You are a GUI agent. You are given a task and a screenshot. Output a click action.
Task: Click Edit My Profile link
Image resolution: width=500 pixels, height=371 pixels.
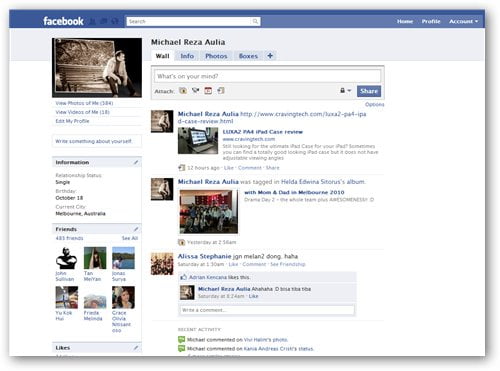pyautogui.click(x=72, y=121)
